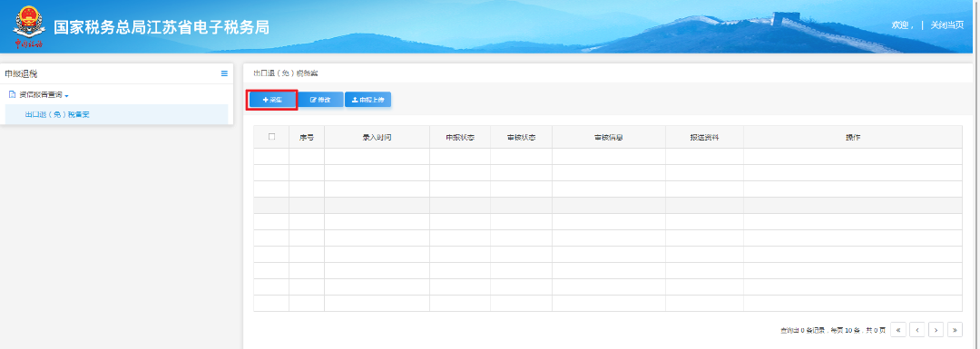Click the document icon beside 资信报告查询

[x=12, y=95]
